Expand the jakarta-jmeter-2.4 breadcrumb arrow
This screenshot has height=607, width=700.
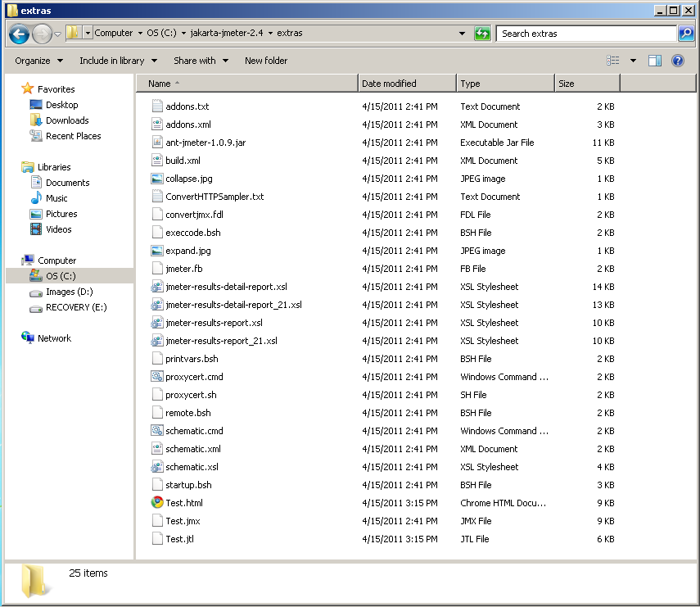270,33
